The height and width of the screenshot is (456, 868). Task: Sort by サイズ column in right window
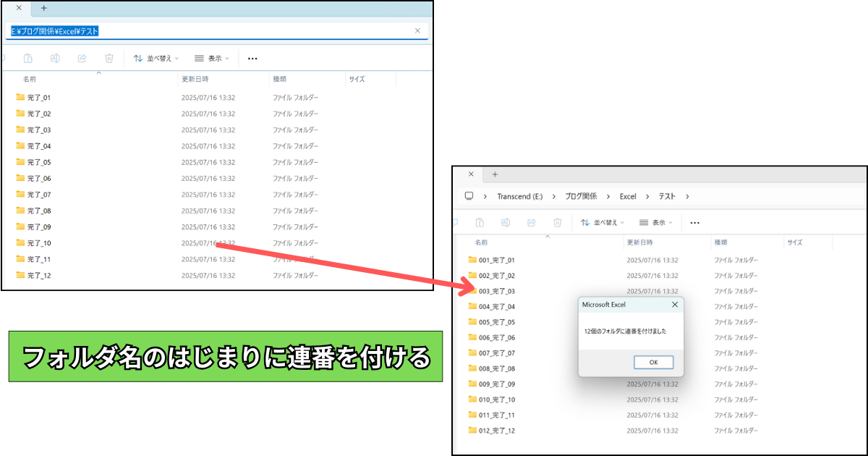pos(795,242)
